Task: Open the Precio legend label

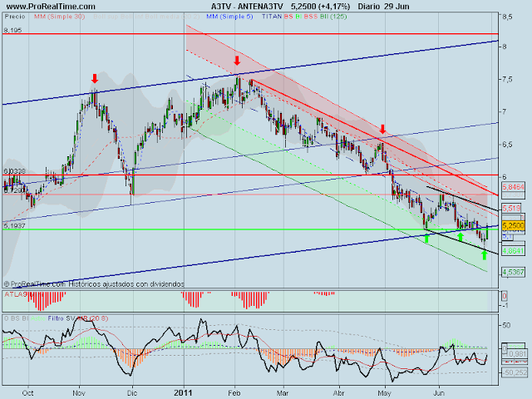Action: (x=15, y=17)
